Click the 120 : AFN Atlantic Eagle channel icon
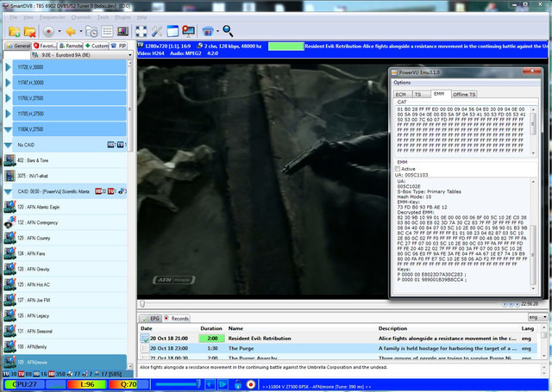 tap(9, 207)
